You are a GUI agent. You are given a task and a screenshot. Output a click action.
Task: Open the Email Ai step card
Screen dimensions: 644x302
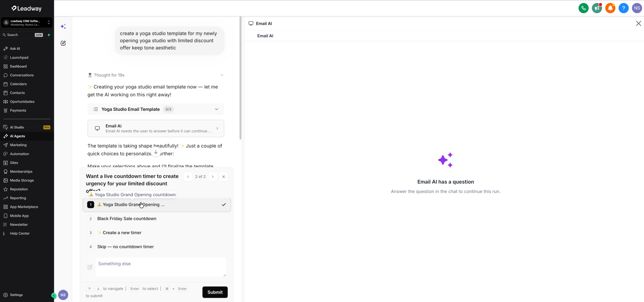coord(156,129)
